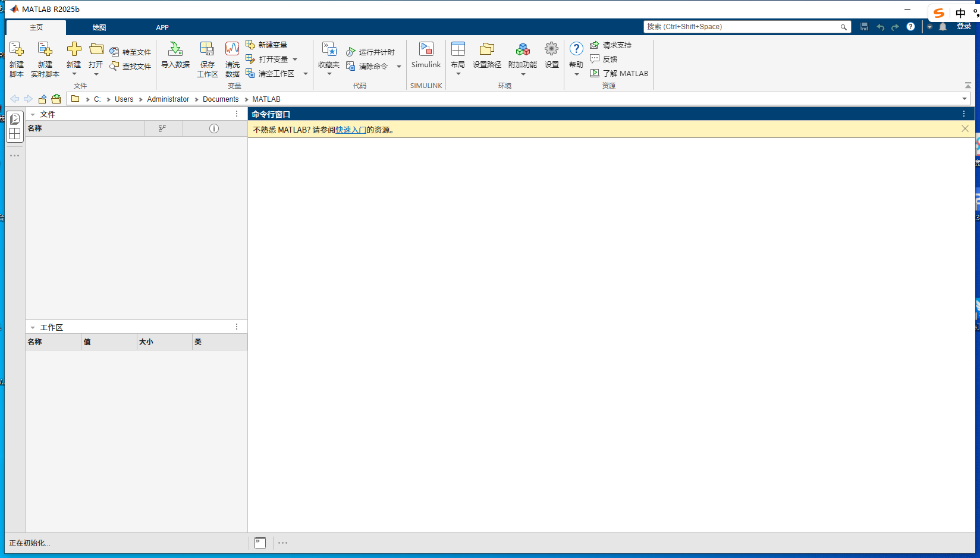Viewport: 980px width, 558px height.
Task: Click the 了解 MATLAB icon
Action: [x=619, y=73]
